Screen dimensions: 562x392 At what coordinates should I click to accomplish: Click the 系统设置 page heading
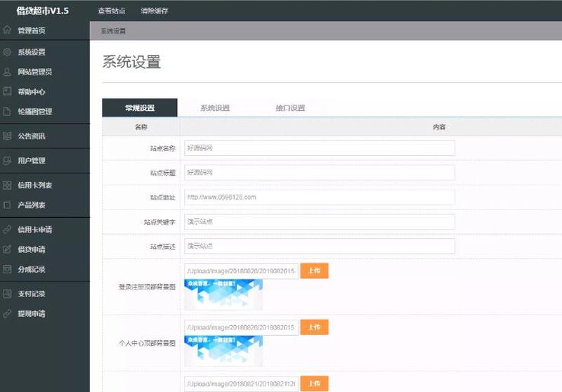click(x=131, y=62)
